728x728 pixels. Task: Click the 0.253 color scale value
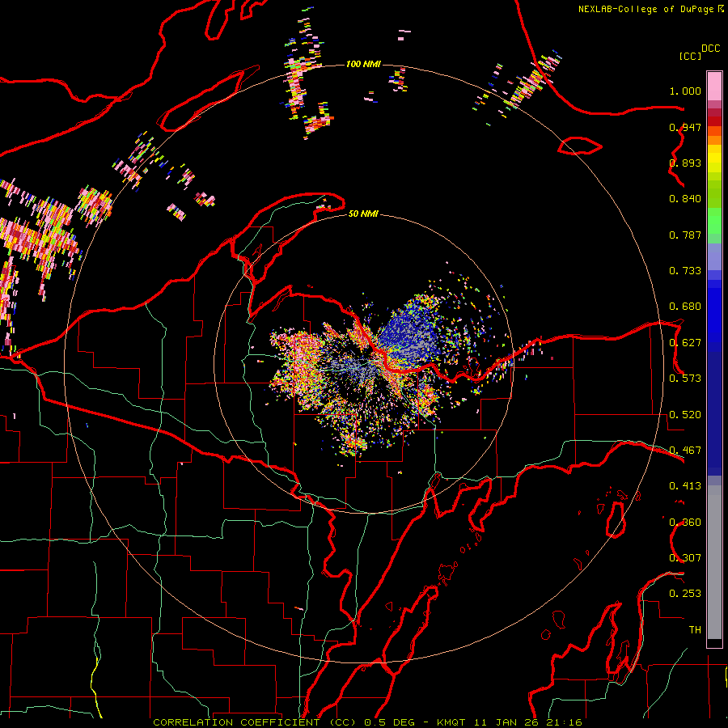(685, 594)
